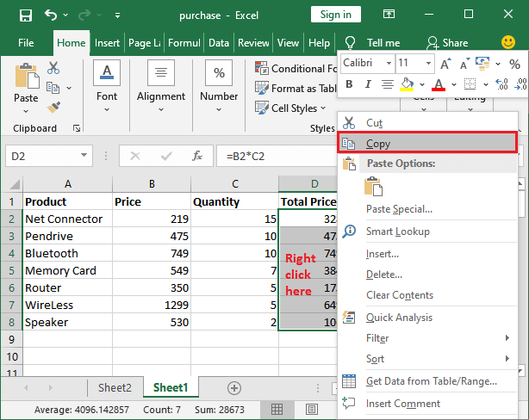Image resolution: width=529 pixels, height=420 pixels.
Task: Choose Smart Lookup
Action: (x=427, y=232)
